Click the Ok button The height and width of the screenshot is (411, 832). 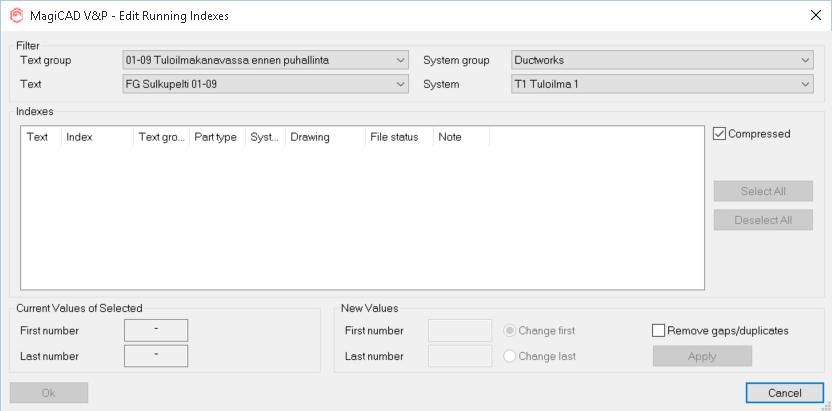pyautogui.click(x=49, y=393)
